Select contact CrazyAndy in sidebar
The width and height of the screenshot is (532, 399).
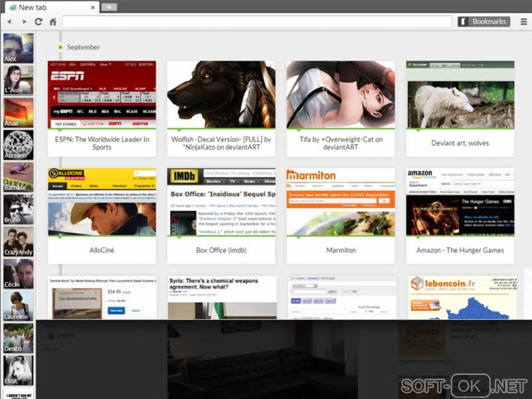coord(18,241)
